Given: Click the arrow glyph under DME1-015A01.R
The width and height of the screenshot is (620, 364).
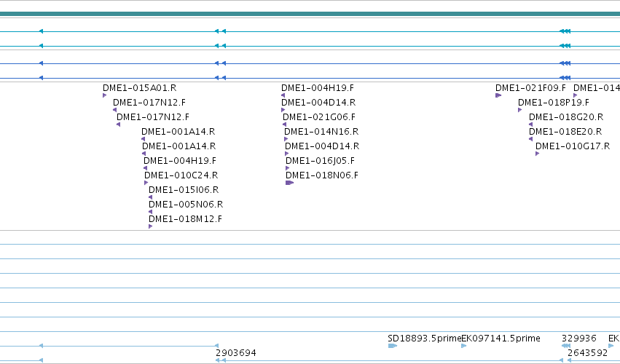Looking at the screenshot, I should click(x=104, y=95).
